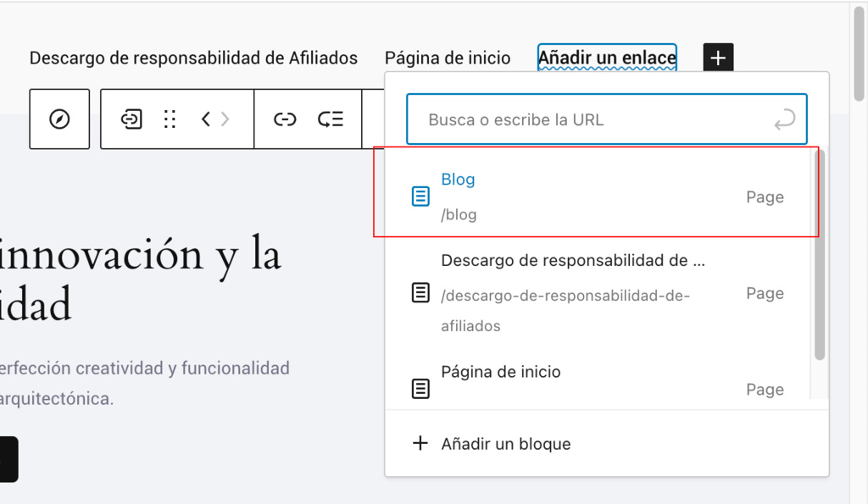Select the Descargo de responsabilidad menu item

[193, 58]
